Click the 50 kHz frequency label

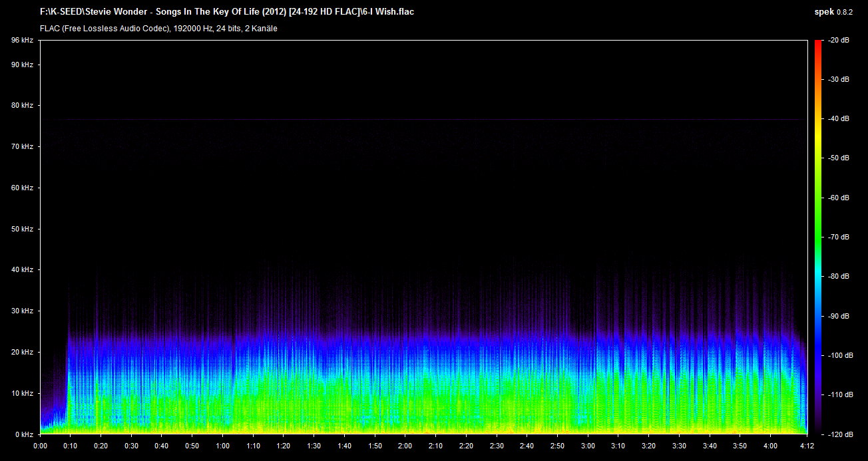click(22, 229)
